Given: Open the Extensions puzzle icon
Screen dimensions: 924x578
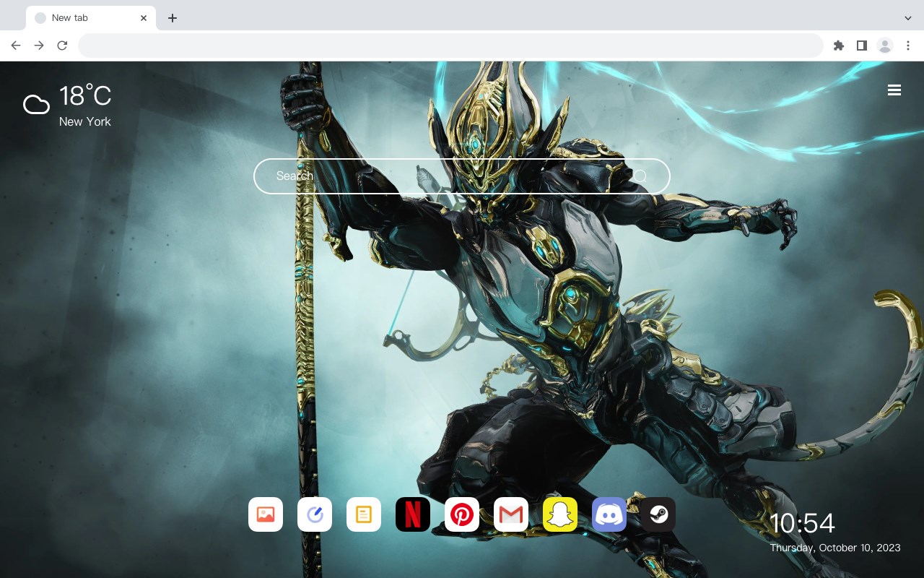Looking at the screenshot, I should click(x=838, y=46).
